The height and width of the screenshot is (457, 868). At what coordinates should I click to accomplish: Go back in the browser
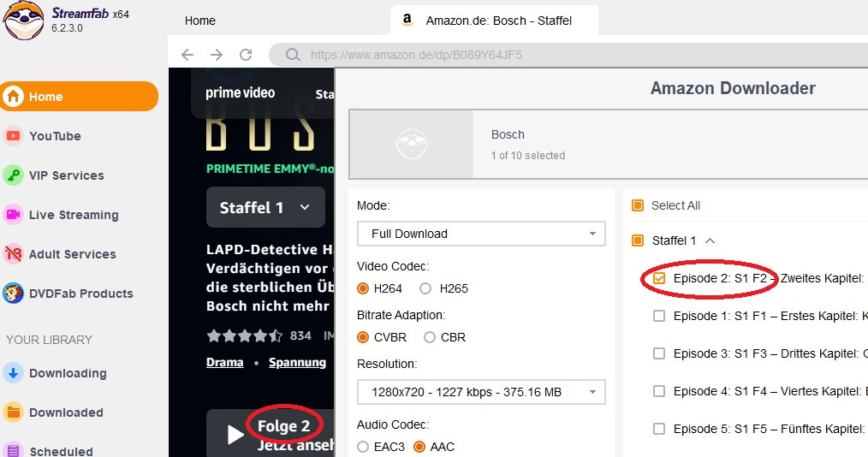pos(187,54)
